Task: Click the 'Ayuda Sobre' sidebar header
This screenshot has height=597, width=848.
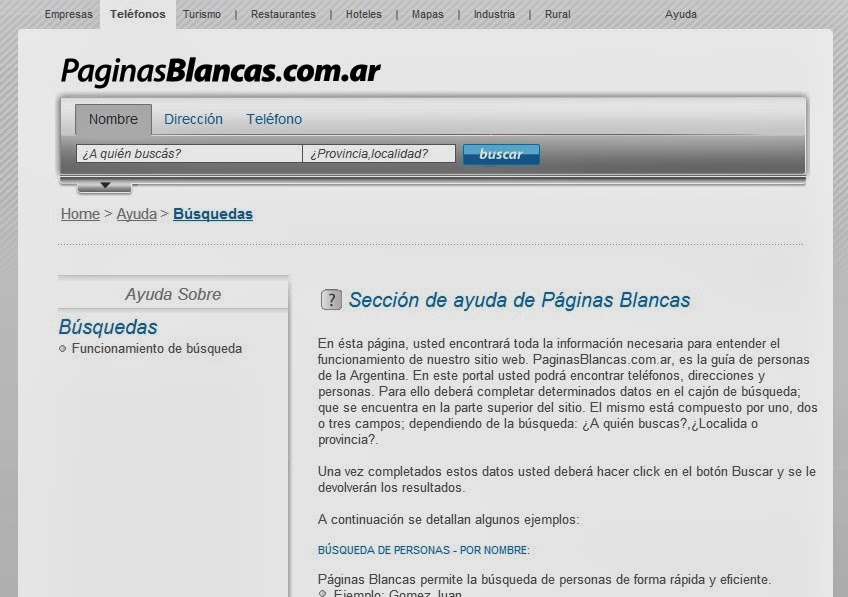Action: [x=173, y=294]
